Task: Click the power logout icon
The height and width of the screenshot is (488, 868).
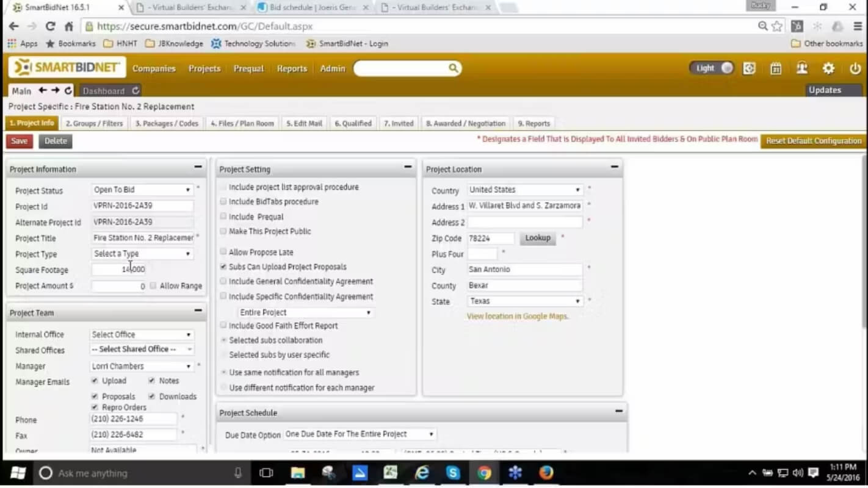Action: click(x=855, y=68)
